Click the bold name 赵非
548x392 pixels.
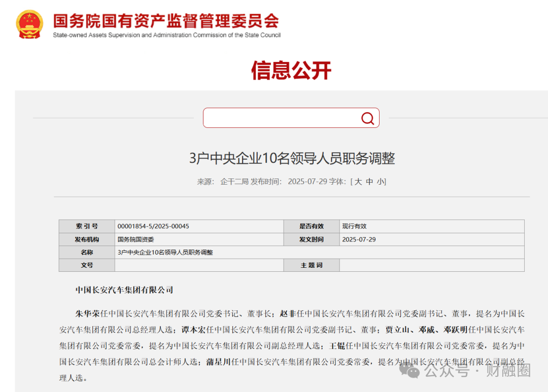[x=288, y=314]
